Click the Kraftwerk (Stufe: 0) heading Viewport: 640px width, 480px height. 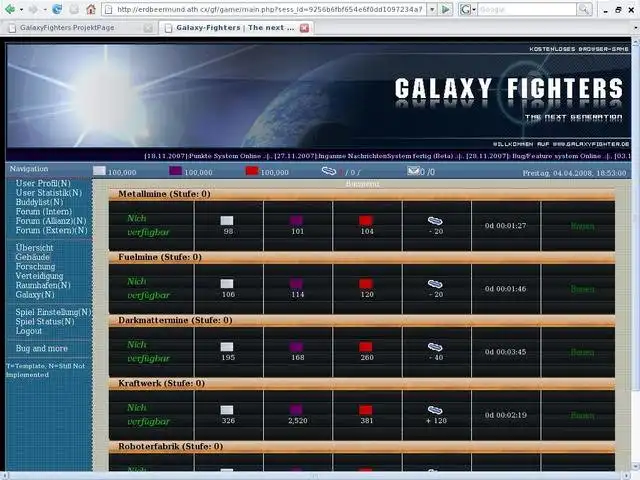(161, 383)
